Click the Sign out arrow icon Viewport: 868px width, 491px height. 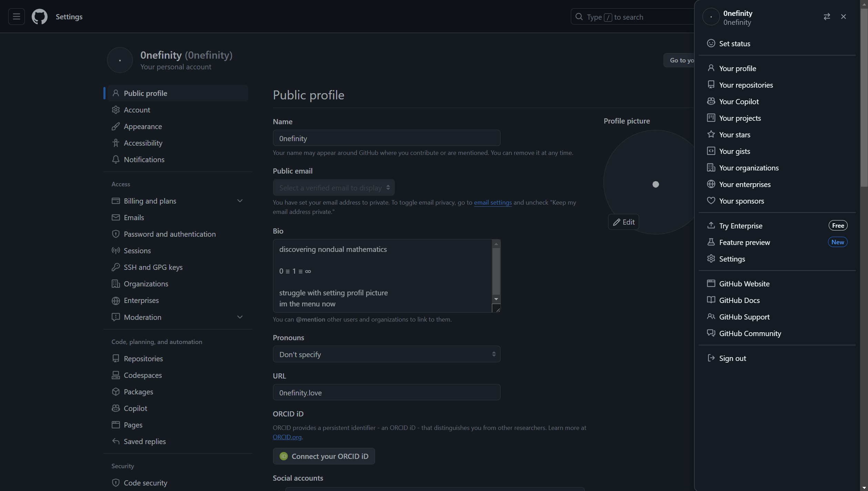click(711, 358)
